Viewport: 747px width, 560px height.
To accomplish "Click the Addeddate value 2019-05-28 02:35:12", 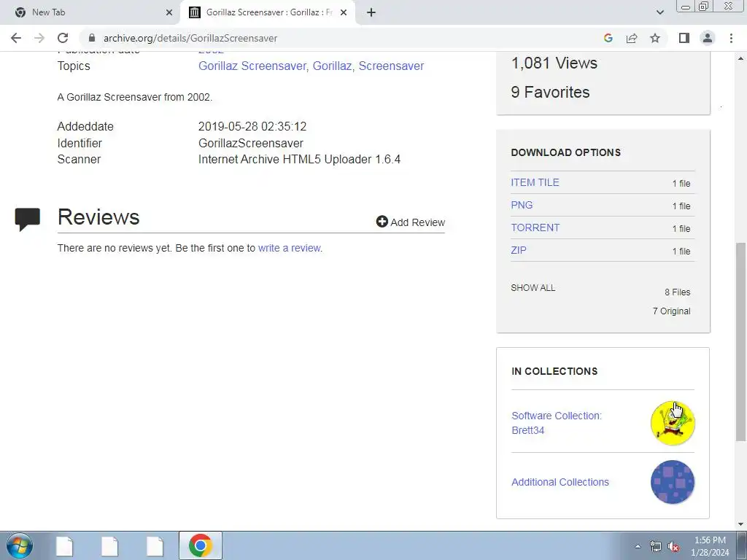I will (252, 127).
